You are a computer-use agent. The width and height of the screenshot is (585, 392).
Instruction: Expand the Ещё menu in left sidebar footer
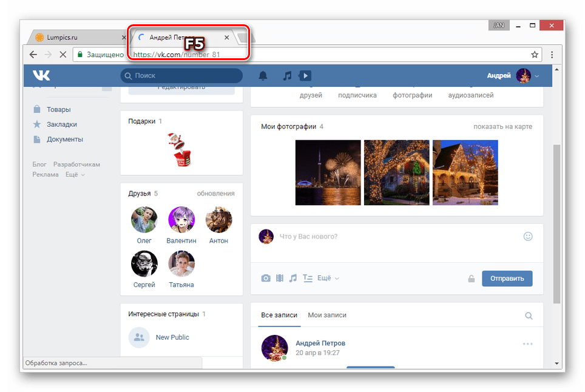[x=75, y=175]
